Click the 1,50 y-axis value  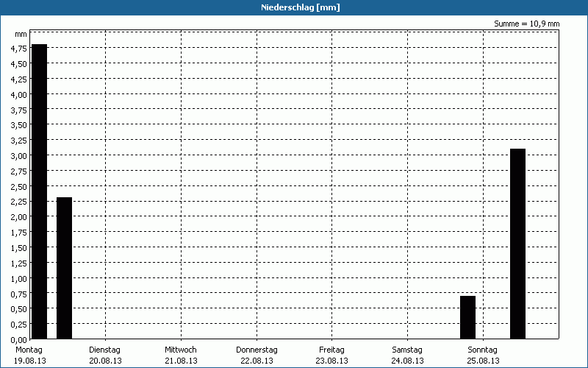coord(19,248)
